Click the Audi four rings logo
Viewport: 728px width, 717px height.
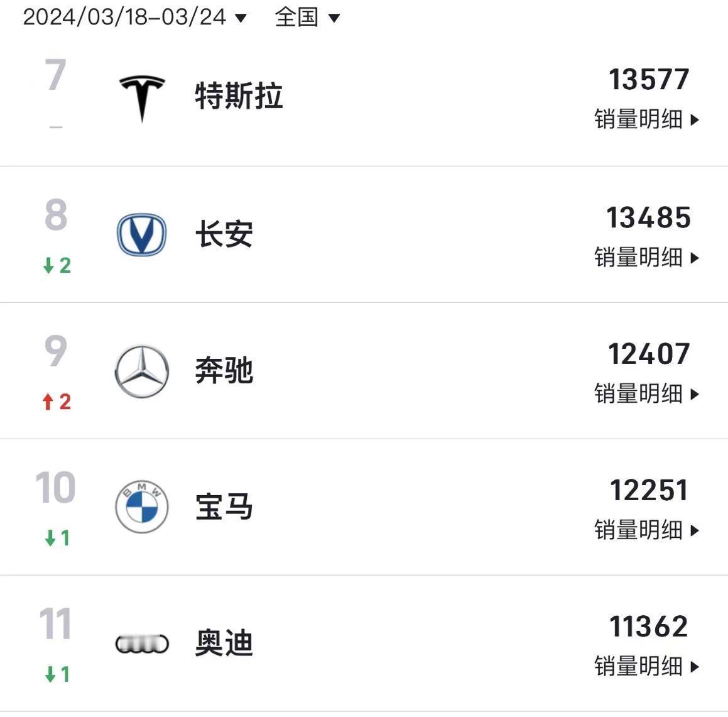click(x=141, y=643)
